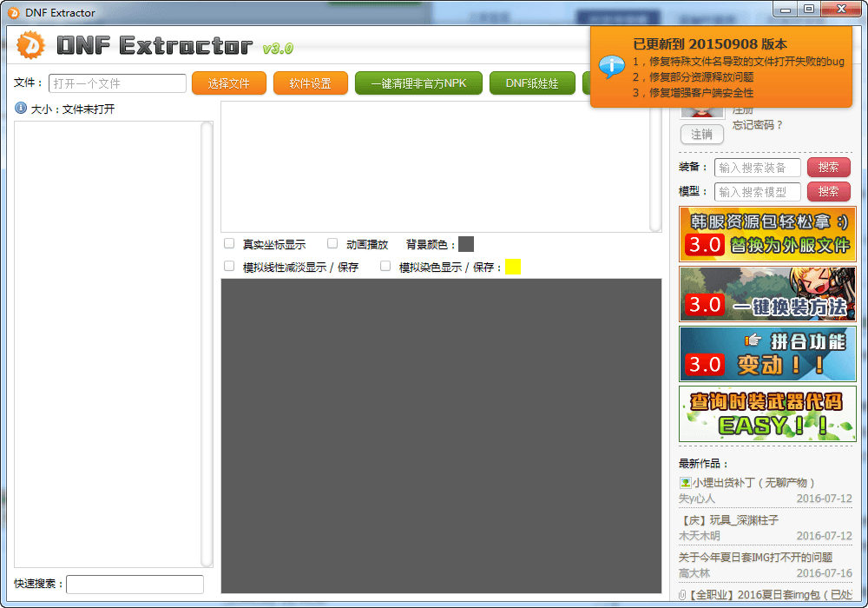The image size is (868, 608).
Task: Click the dark gray preview canvas
Action: tap(441, 436)
